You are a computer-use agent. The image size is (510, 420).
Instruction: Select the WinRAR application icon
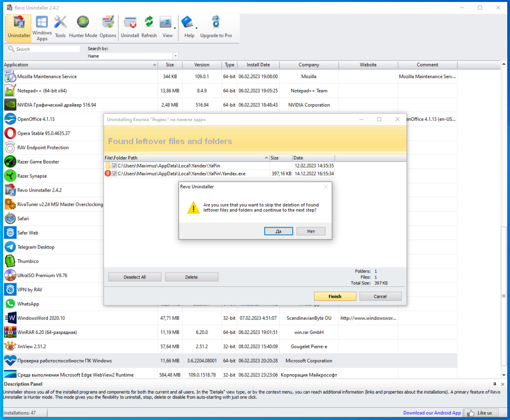(10, 332)
